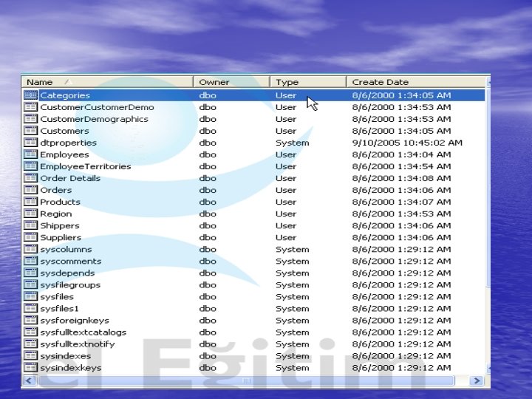The image size is (532, 399).
Task: Click the Orders table icon
Action: 30,190
